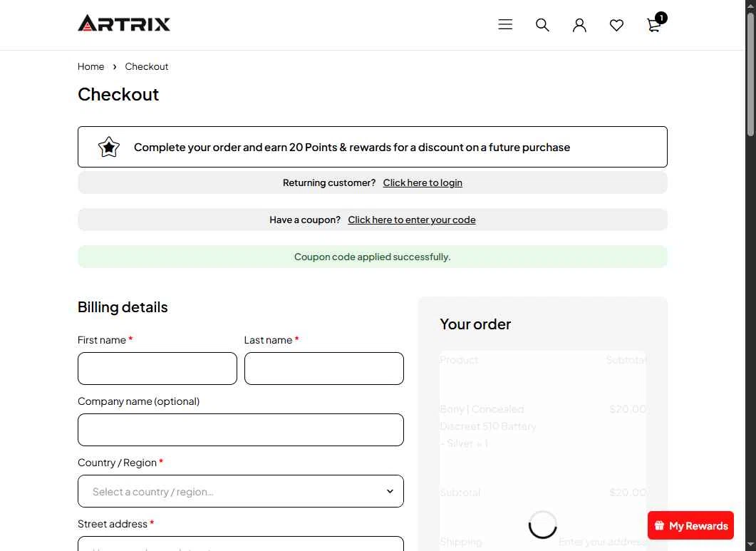
Task: Open the shopping cart icon
Action: 653,25
